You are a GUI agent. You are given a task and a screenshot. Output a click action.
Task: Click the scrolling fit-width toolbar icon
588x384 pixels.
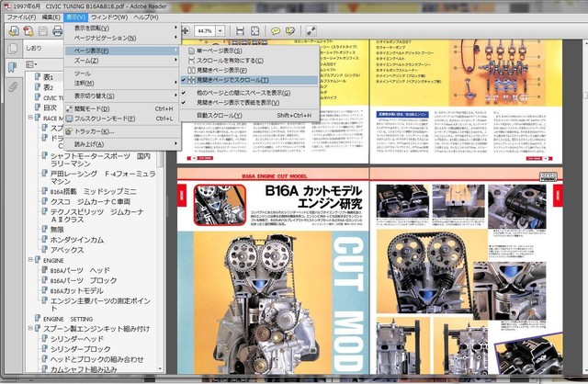240,30
